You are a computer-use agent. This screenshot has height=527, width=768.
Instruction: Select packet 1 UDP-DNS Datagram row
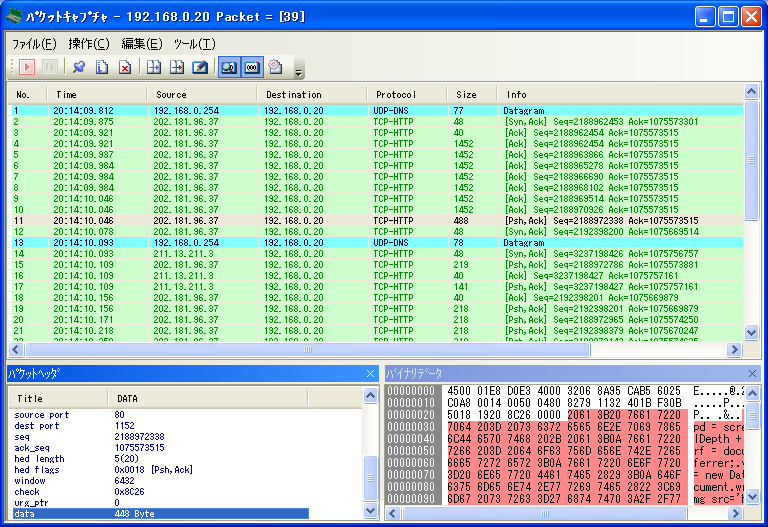[x=376, y=111]
